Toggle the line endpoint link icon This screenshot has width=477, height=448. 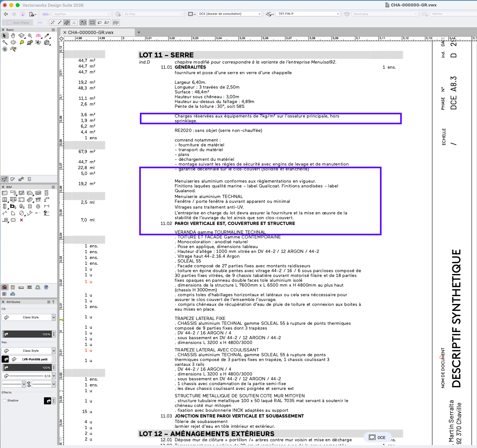coord(29,384)
